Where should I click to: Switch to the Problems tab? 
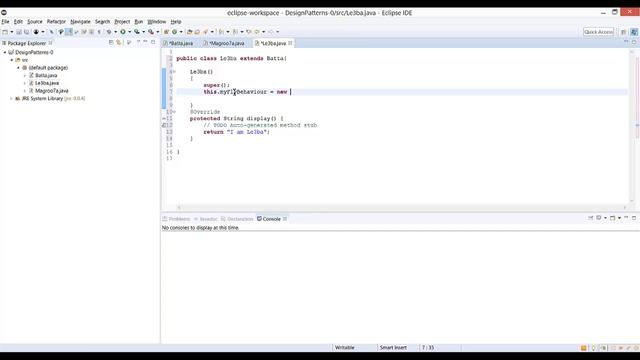176,219
